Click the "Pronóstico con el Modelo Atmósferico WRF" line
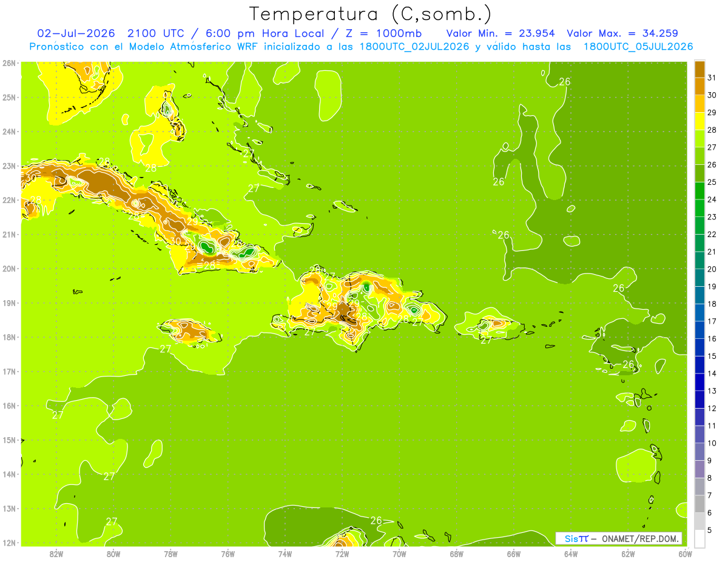 point(361,47)
